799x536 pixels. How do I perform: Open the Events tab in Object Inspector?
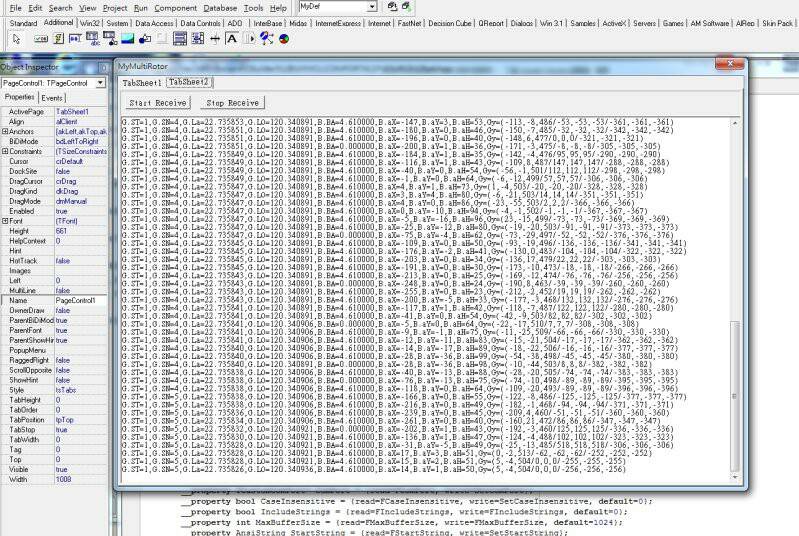coord(52,98)
